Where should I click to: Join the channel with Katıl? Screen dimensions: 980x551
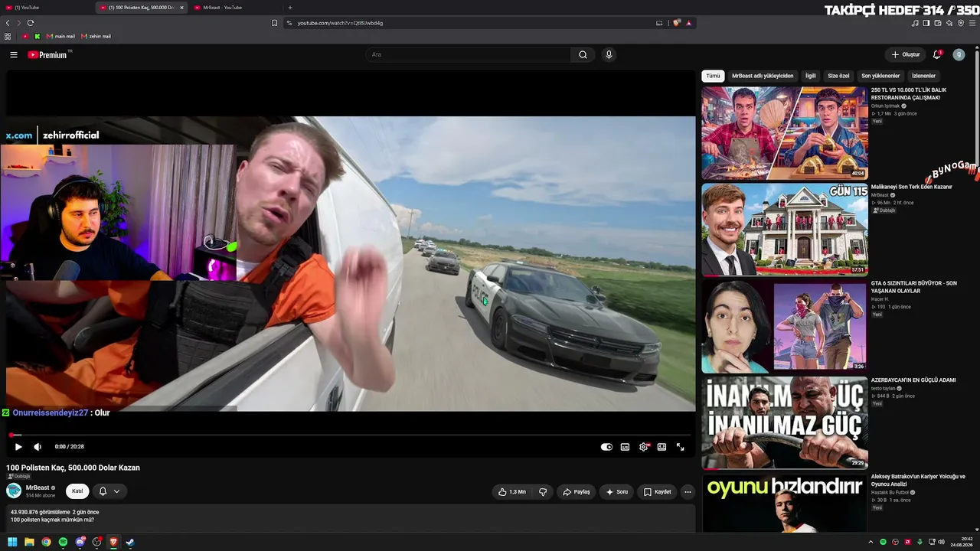click(x=77, y=491)
